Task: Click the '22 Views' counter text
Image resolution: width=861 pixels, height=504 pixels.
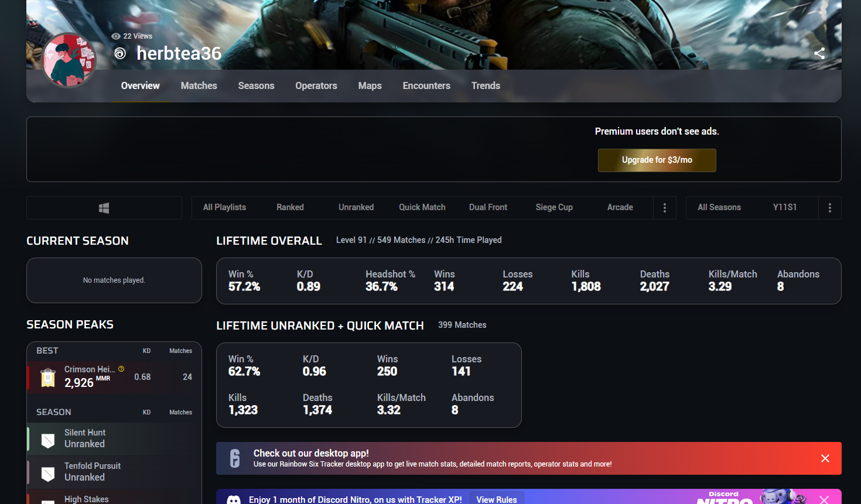Action: click(138, 36)
